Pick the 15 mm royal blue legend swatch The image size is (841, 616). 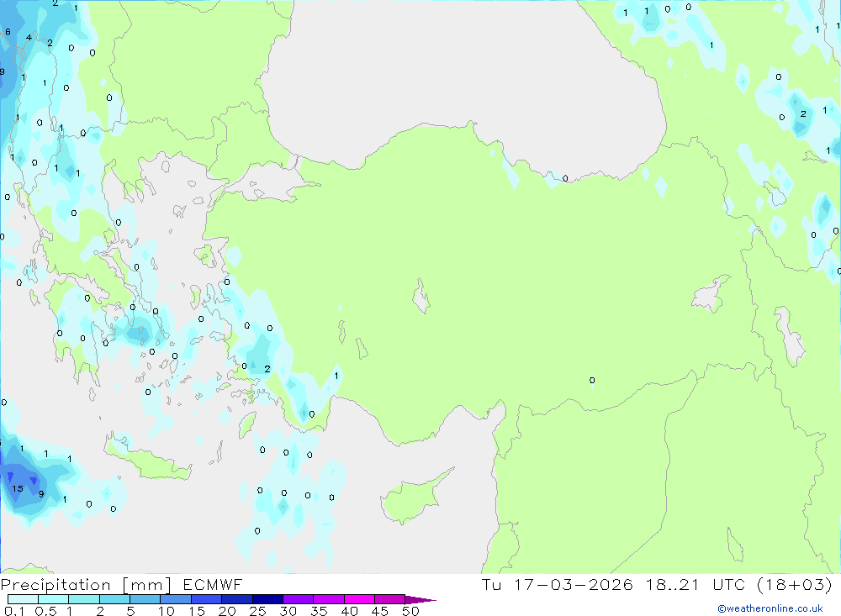pos(207,599)
